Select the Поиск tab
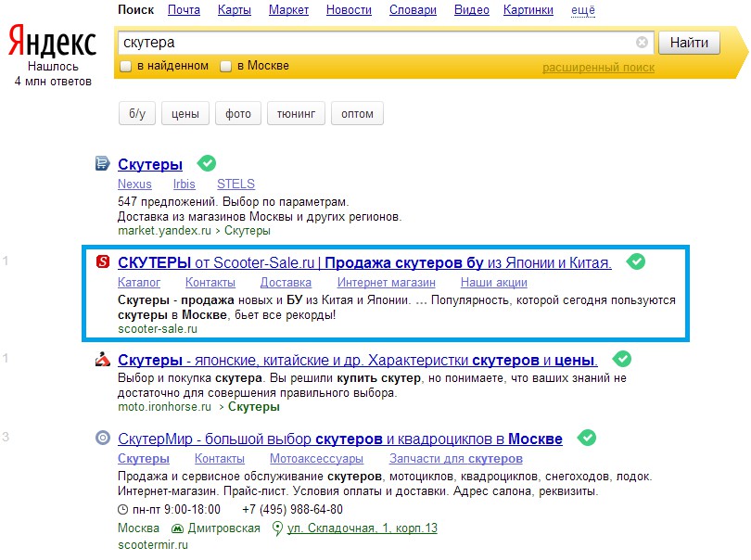The image size is (751, 560). pyautogui.click(x=136, y=10)
